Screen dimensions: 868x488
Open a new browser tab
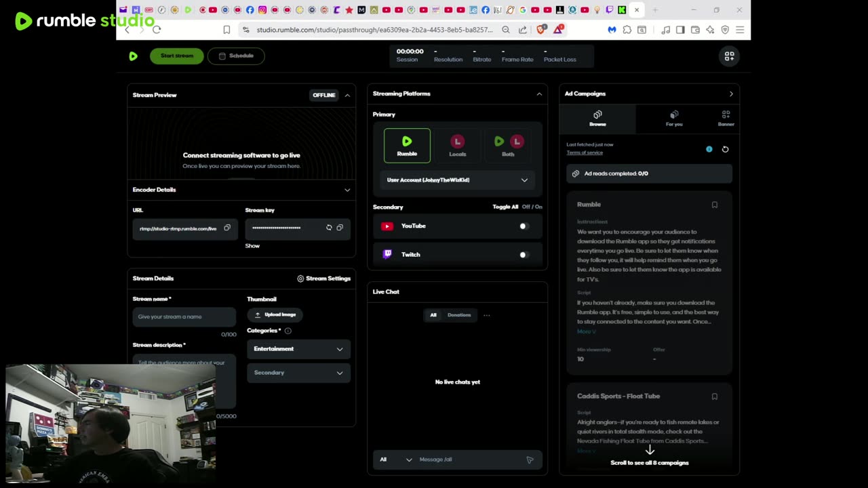coord(655,10)
